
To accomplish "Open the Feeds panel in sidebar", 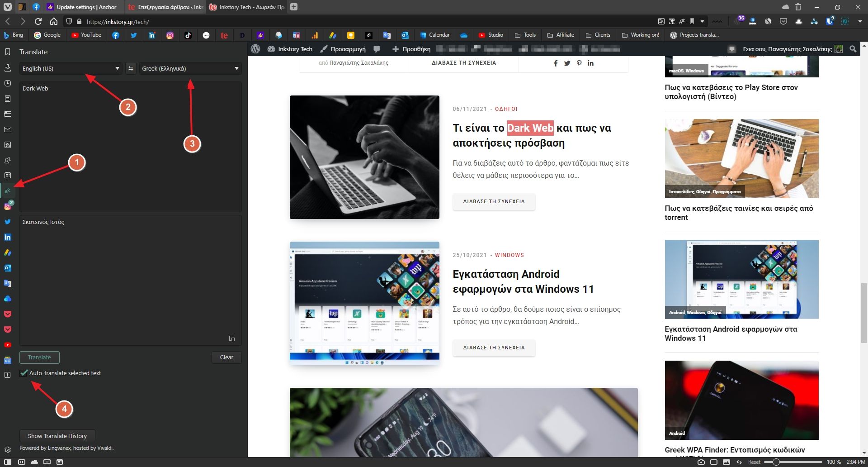I will (x=7, y=145).
